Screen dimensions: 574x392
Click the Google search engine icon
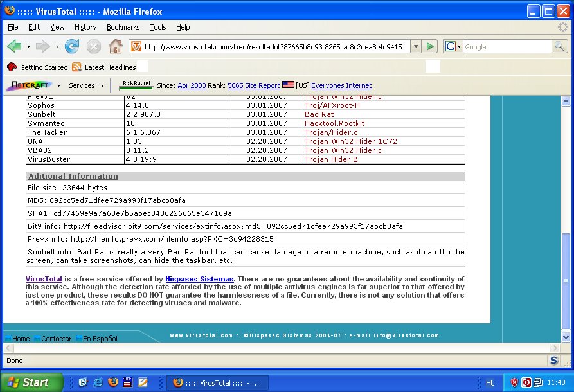tap(450, 46)
